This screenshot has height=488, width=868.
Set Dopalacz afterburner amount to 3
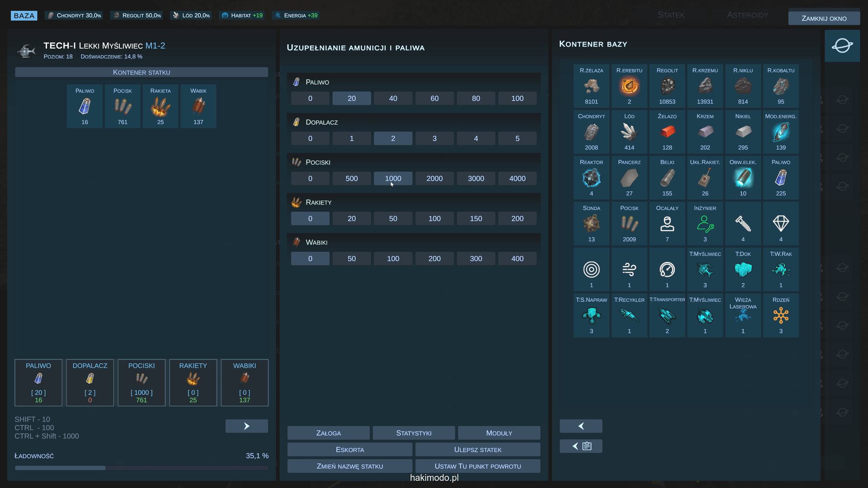click(434, 139)
